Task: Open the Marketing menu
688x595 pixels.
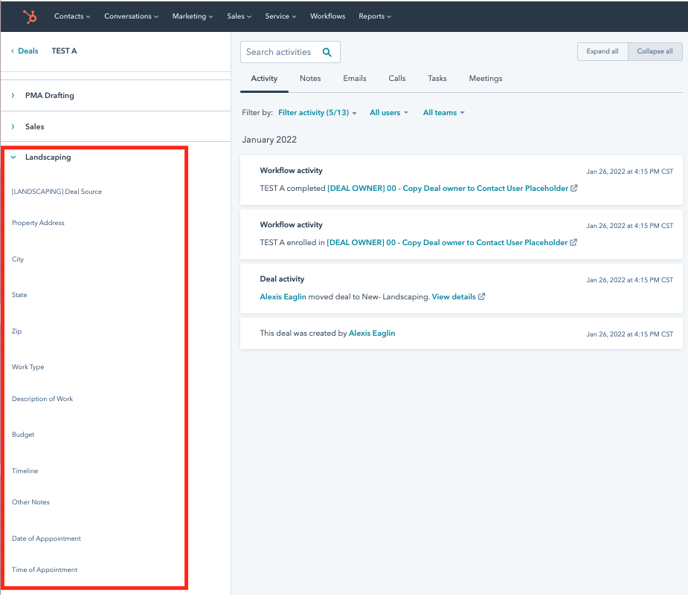Action: click(192, 16)
